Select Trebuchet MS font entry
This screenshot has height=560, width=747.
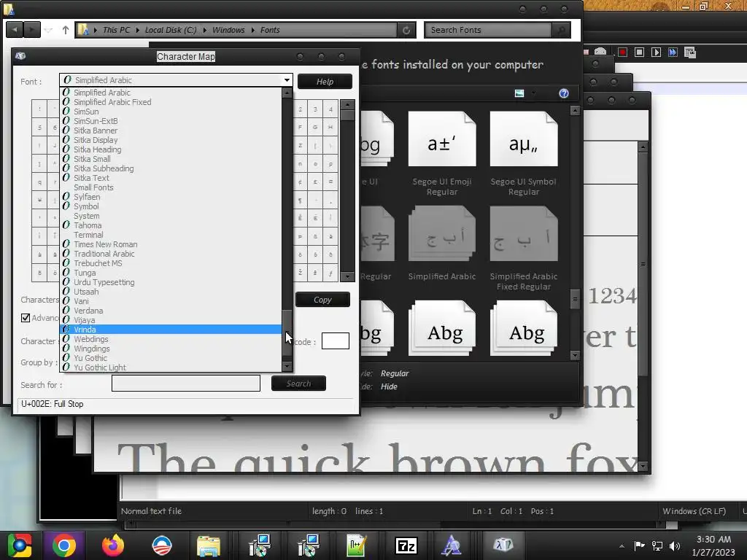(171, 263)
